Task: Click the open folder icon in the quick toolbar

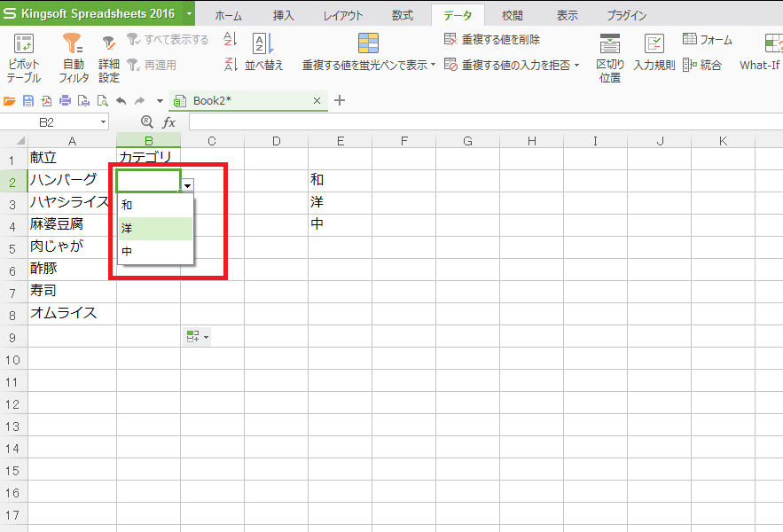Action: pyautogui.click(x=10, y=101)
